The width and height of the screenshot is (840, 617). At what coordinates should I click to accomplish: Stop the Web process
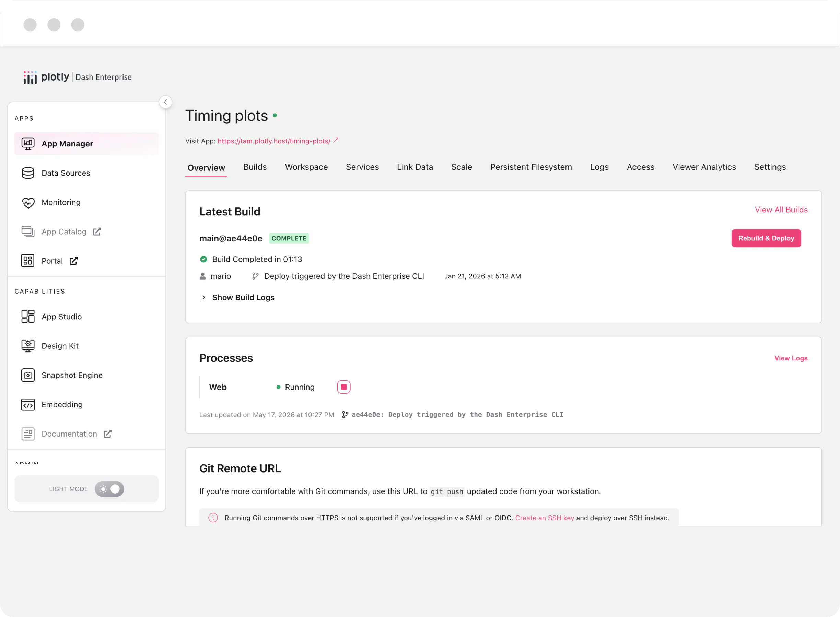click(x=344, y=387)
